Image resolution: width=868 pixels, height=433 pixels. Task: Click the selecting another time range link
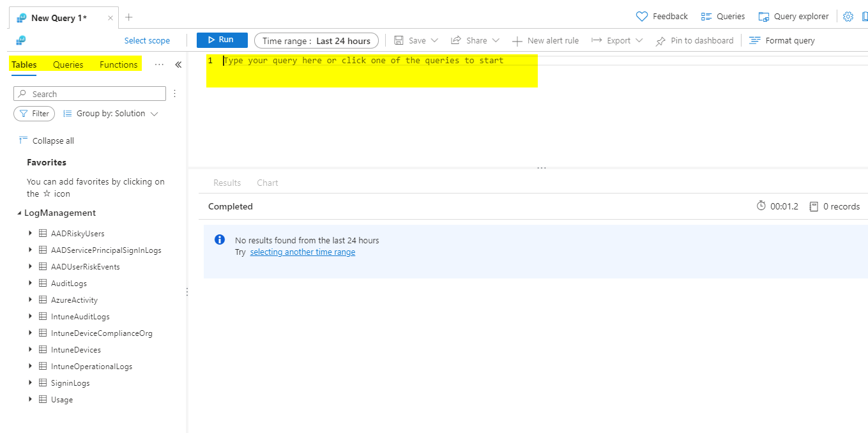point(302,252)
